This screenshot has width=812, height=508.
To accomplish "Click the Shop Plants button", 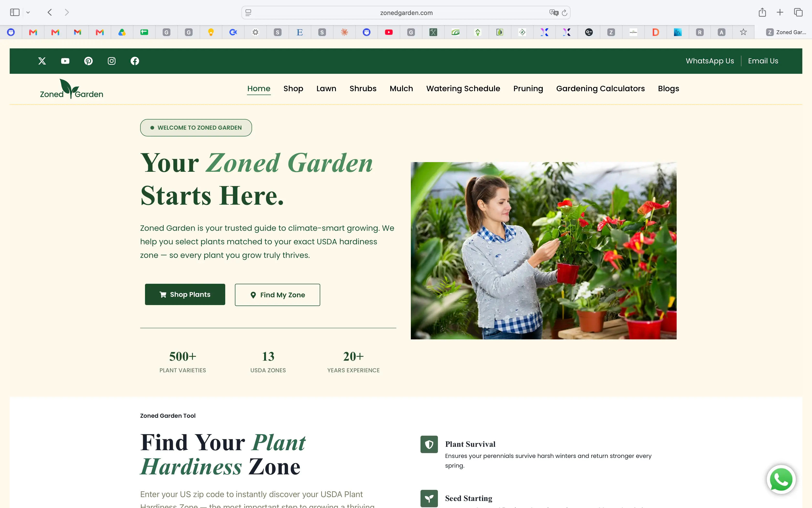I will coord(185,294).
